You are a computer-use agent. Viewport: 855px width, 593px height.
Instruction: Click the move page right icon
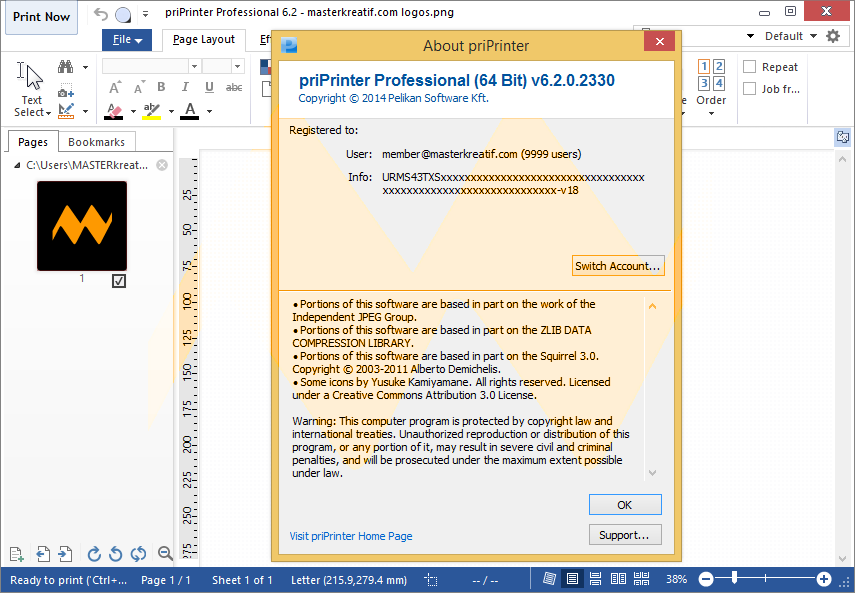tap(65, 554)
